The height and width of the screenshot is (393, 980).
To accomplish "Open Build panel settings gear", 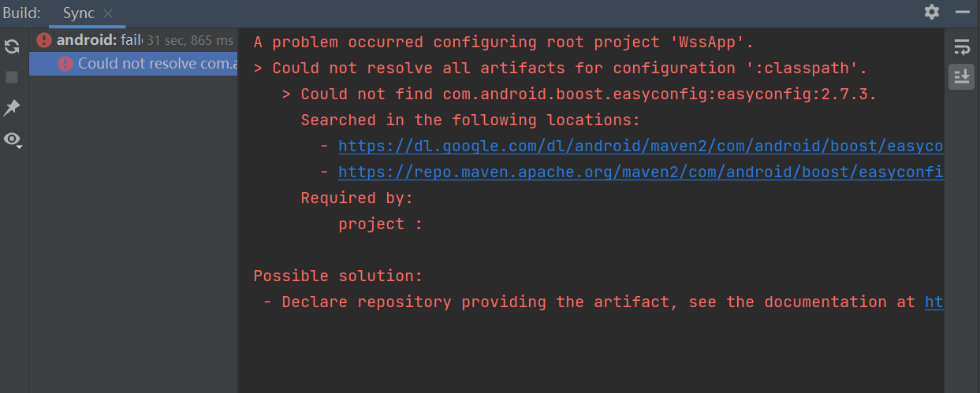I will click(932, 12).
